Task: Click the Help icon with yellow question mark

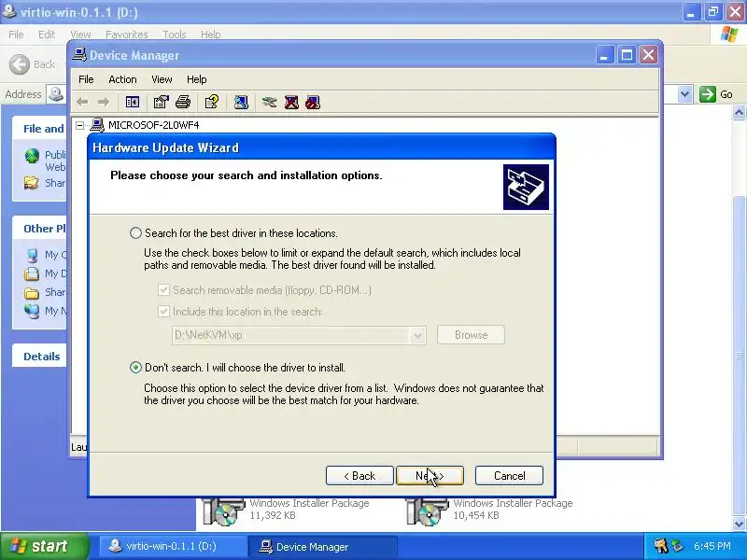Action: pos(212,102)
